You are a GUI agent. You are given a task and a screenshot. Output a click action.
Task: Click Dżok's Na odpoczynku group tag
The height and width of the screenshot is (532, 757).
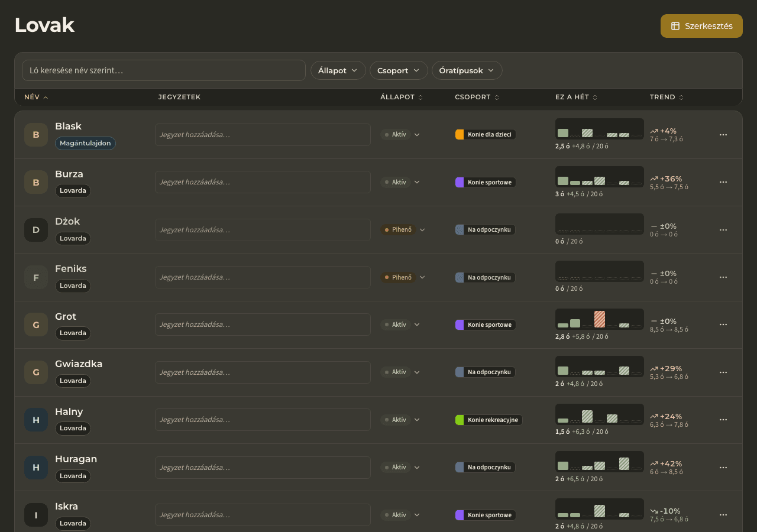(x=485, y=230)
